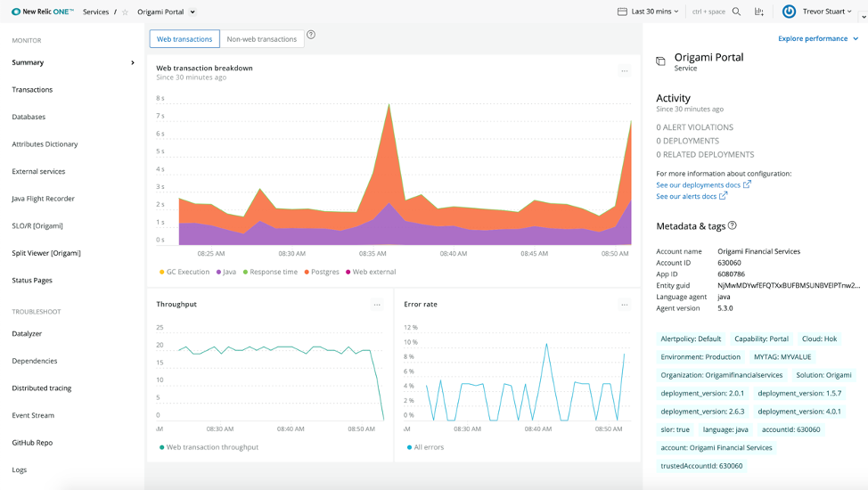868x490 pixels.
Task: Click slor: true tag
Action: (675, 429)
